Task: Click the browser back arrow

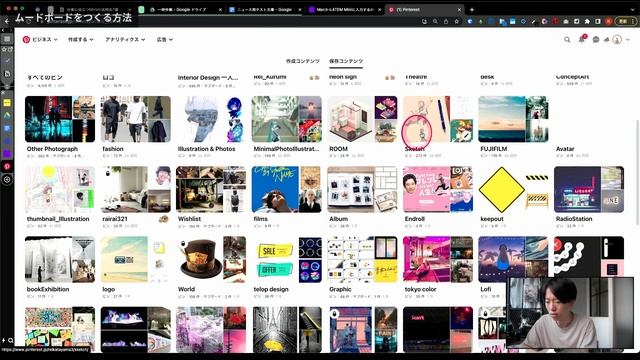Action: (x=7, y=21)
